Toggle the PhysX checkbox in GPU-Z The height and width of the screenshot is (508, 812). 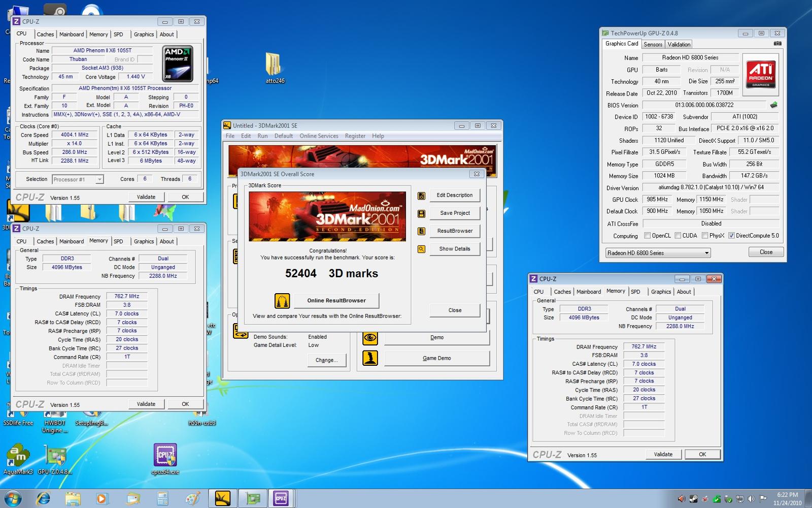(704, 236)
